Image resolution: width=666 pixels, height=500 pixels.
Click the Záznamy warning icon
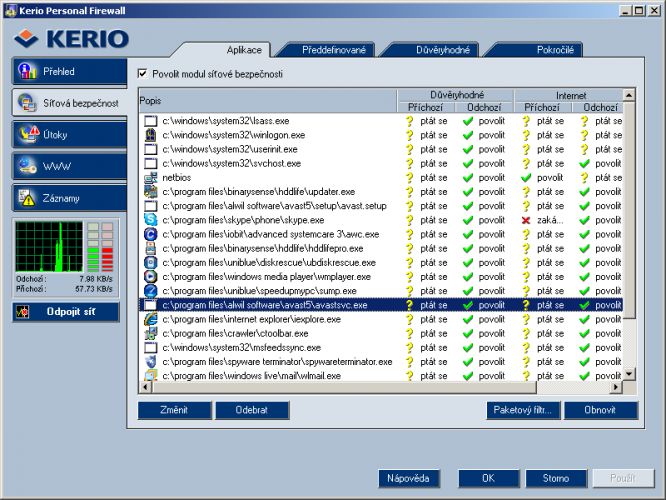click(x=27, y=198)
